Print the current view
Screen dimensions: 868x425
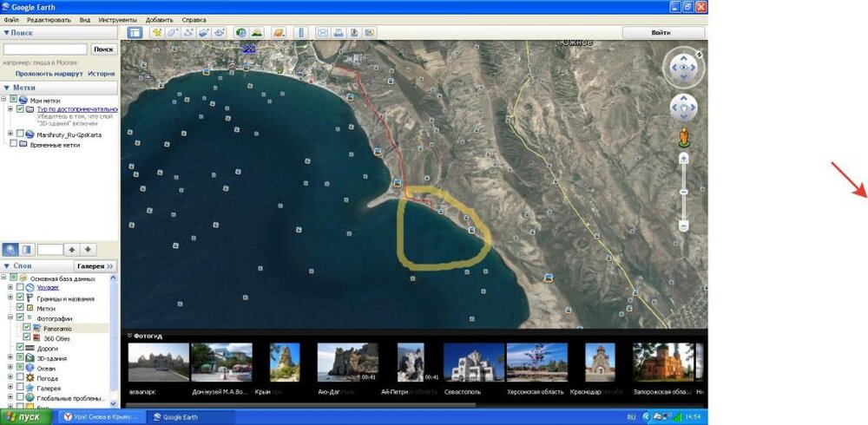(x=339, y=33)
